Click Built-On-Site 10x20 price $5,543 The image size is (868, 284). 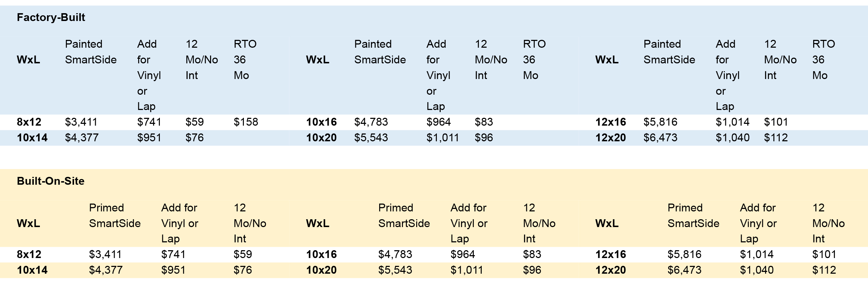point(395,270)
